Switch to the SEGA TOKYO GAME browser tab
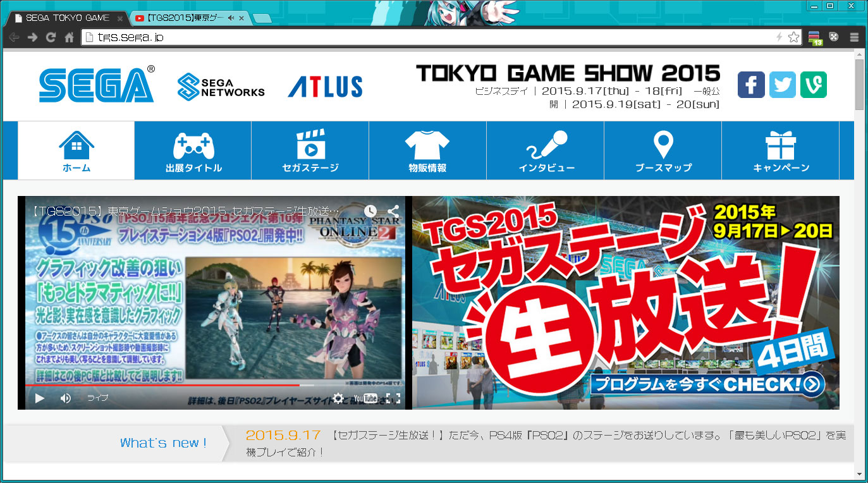 [66, 18]
